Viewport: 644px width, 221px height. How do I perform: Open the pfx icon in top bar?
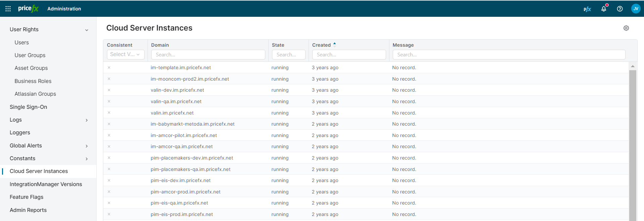pyautogui.click(x=587, y=9)
